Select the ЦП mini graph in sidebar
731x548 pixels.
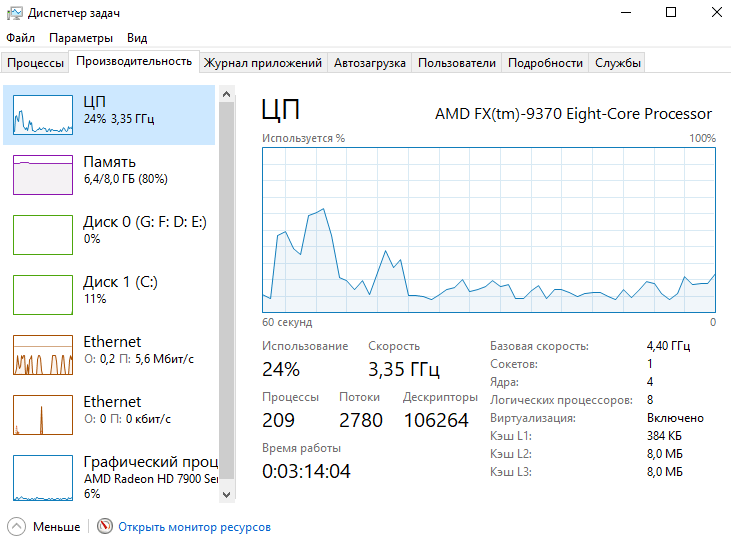(x=43, y=115)
